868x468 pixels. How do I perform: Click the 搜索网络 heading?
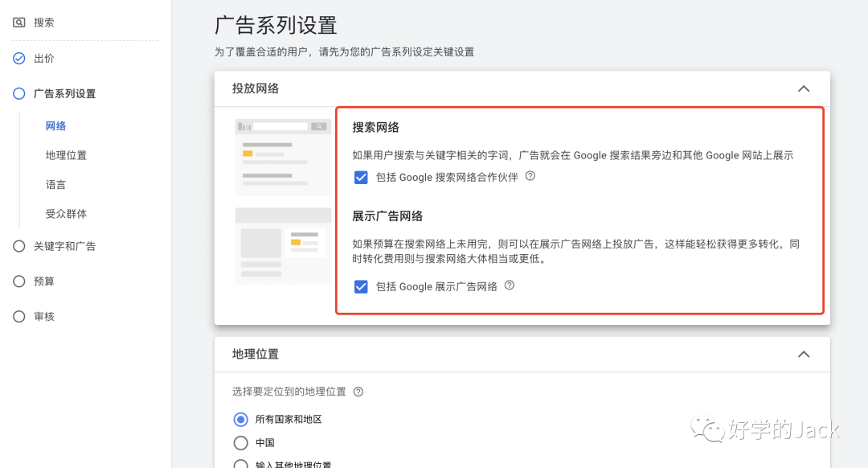tap(376, 127)
